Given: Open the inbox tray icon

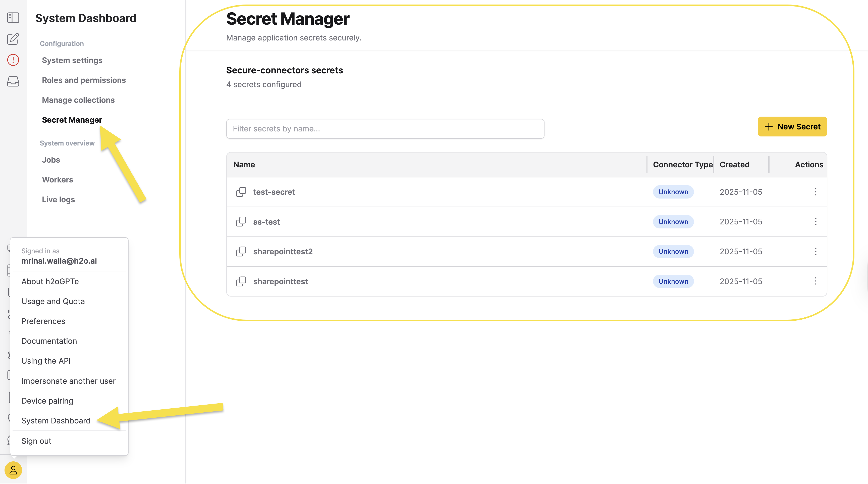Looking at the screenshot, I should 13,81.
